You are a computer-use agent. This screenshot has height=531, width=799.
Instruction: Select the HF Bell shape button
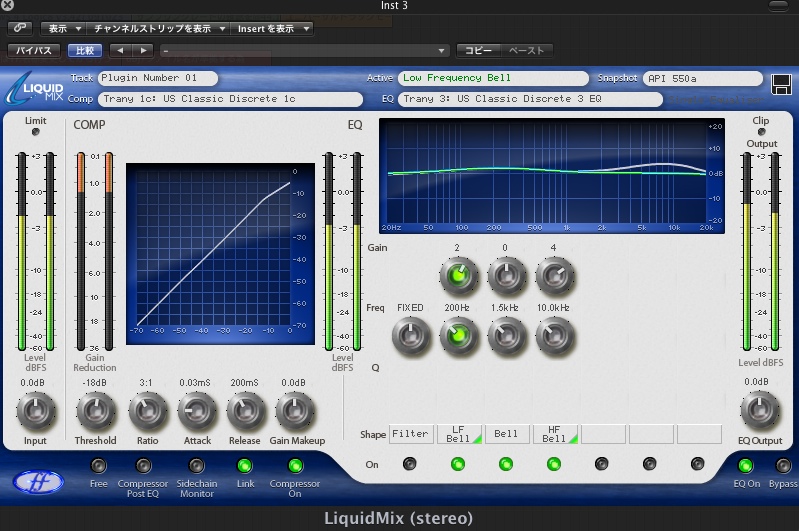tap(555, 434)
